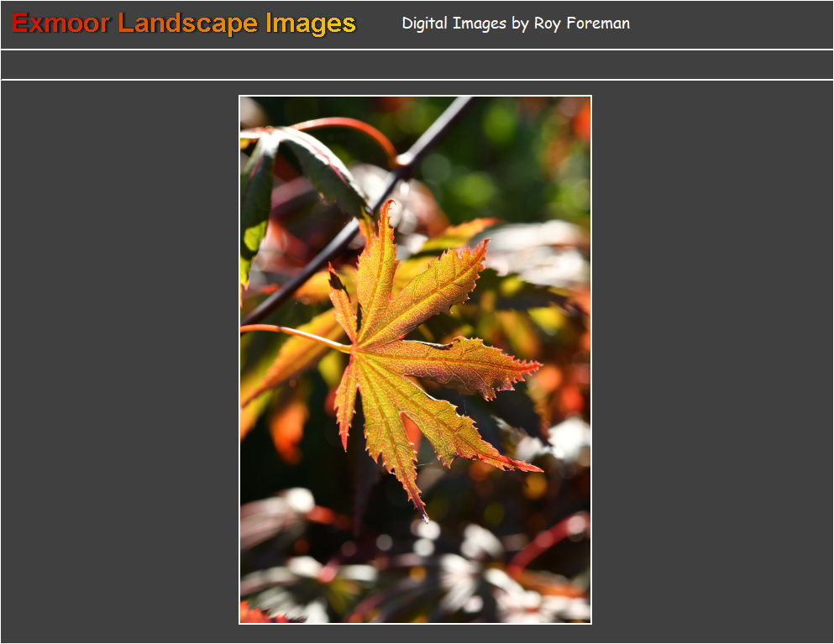Viewport: 834px width, 644px height.
Task: Click the Exmoor Landscape Images site title
Action: (184, 24)
